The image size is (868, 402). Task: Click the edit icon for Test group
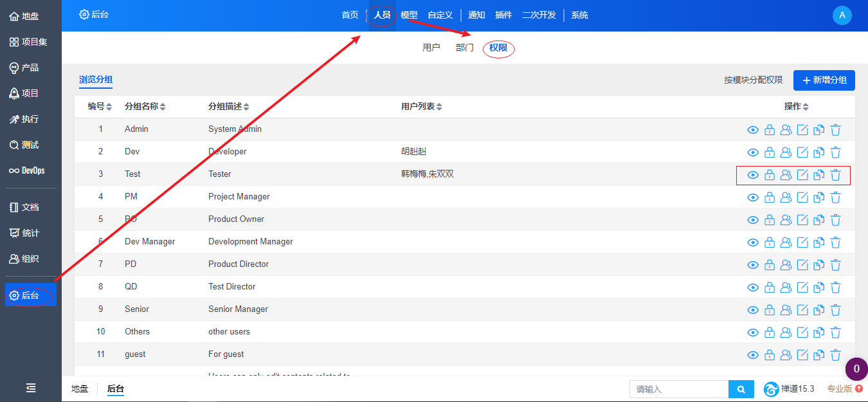coord(802,175)
